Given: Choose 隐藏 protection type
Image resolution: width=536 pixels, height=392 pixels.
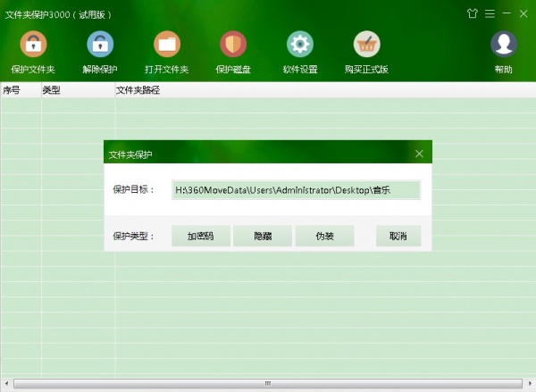Looking at the screenshot, I should tap(263, 236).
